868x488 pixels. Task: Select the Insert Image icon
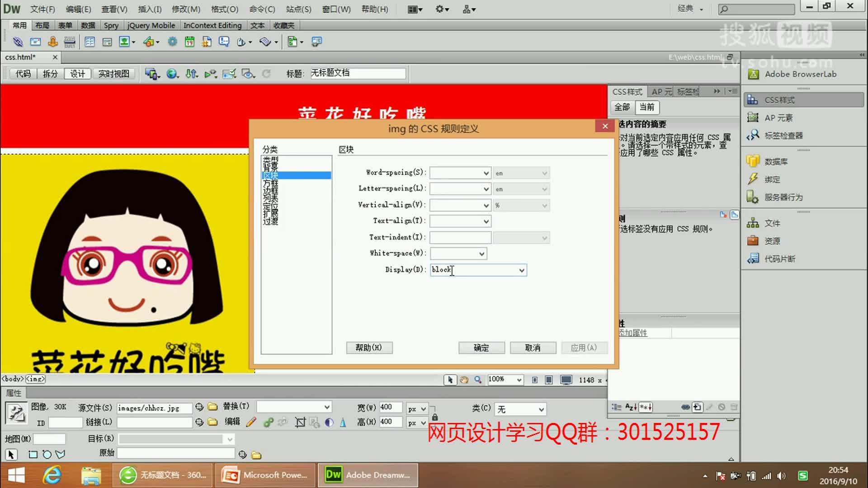pos(124,42)
